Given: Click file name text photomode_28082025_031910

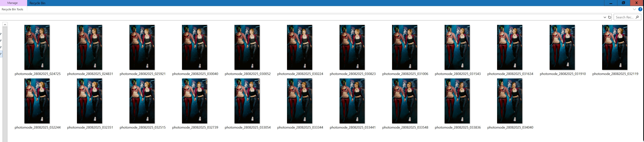Looking at the screenshot, I should click(x=563, y=74).
